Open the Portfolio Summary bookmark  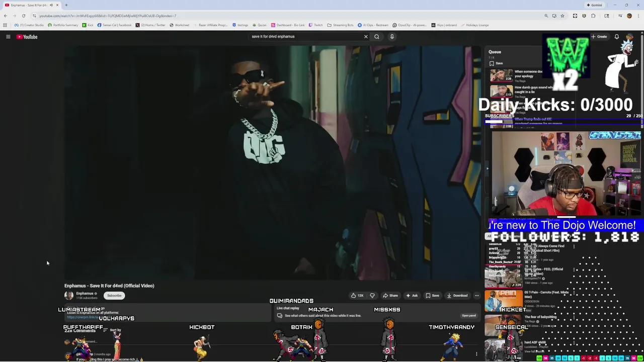pos(63,25)
